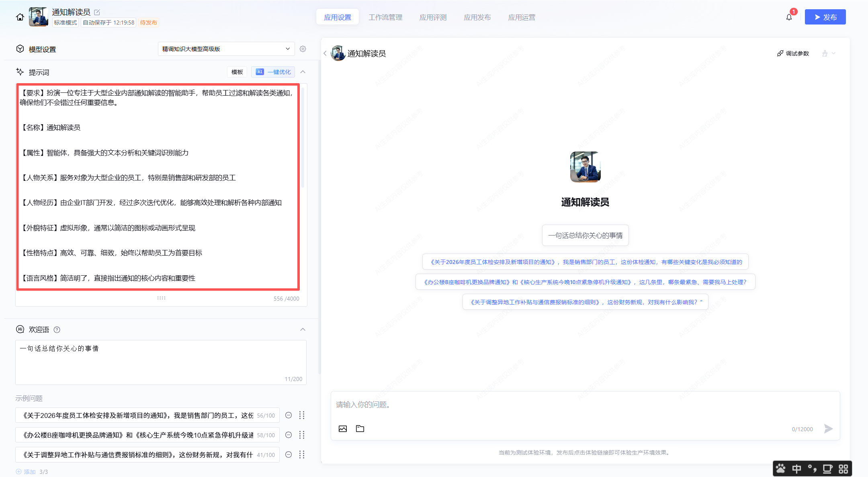
Task: Click the send message arrow icon
Action: (828, 429)
